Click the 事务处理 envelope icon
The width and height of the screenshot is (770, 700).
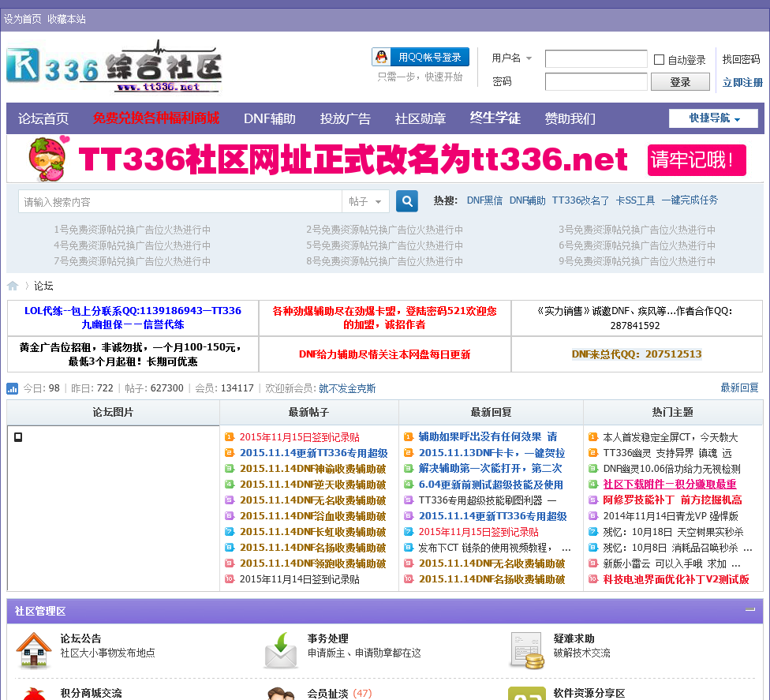click(x=280, y=650)
